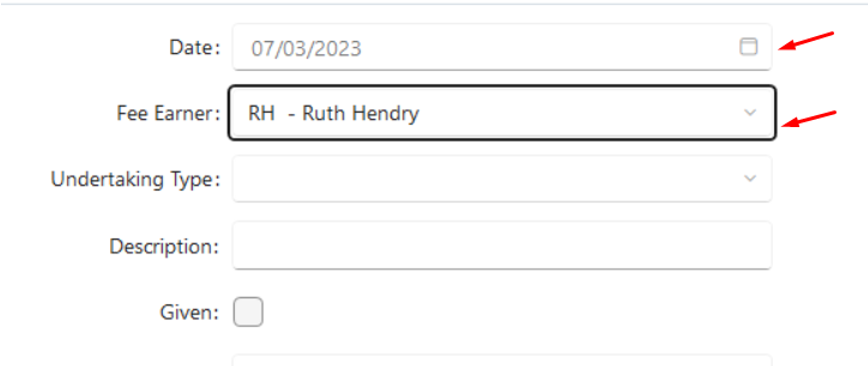Click into the Description text field
The width and height of the screenshot is (868, 366).
(x=502, y=245)
